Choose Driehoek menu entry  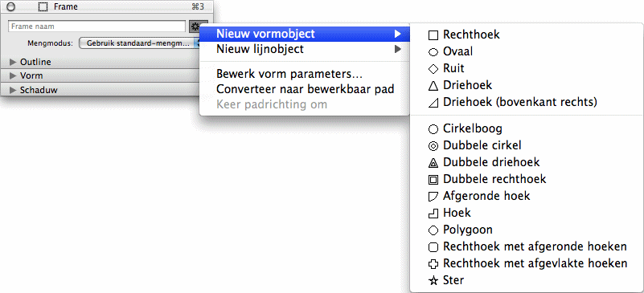(x=527, y=85)
